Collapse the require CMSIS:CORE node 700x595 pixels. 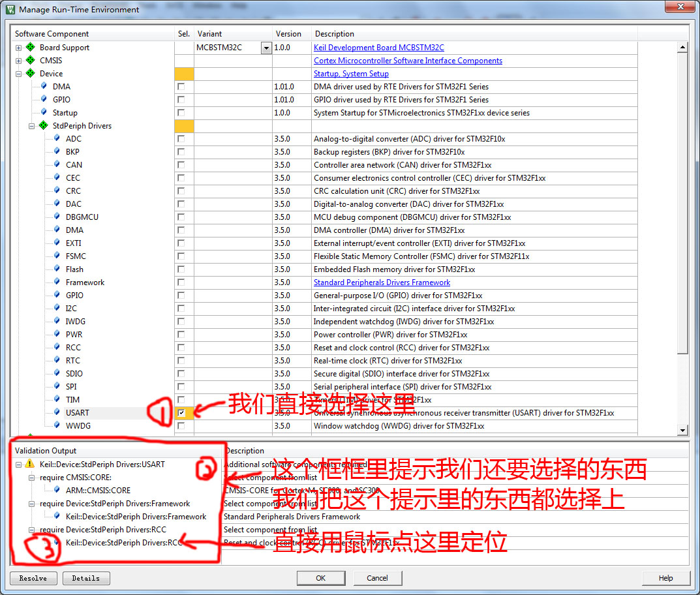tap(31, 478)
